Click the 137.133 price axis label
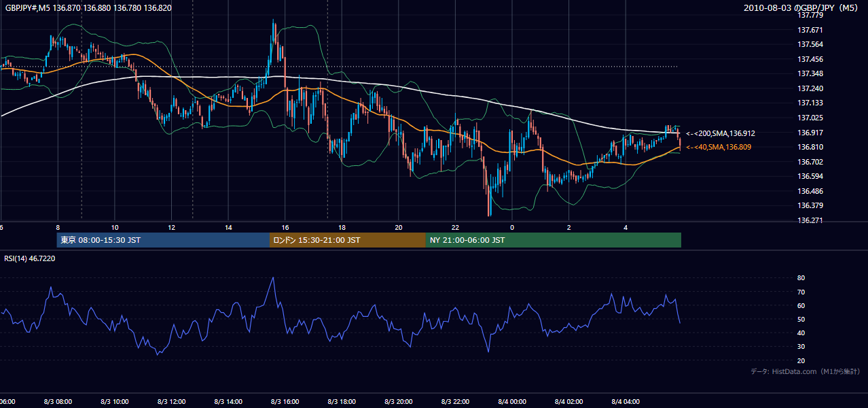The image size is (868, 408). [810, 103]
